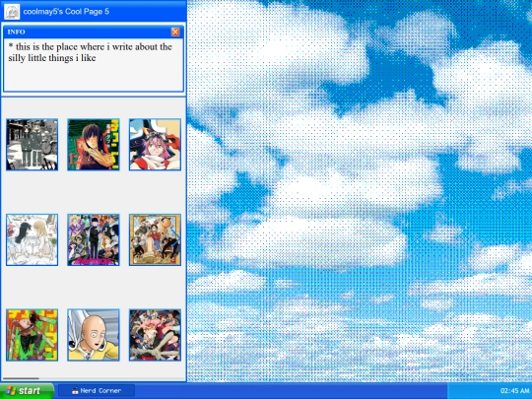Click the 'silly little things i like' text
Viewport: 532px width, 399px height.
[52, 58]
